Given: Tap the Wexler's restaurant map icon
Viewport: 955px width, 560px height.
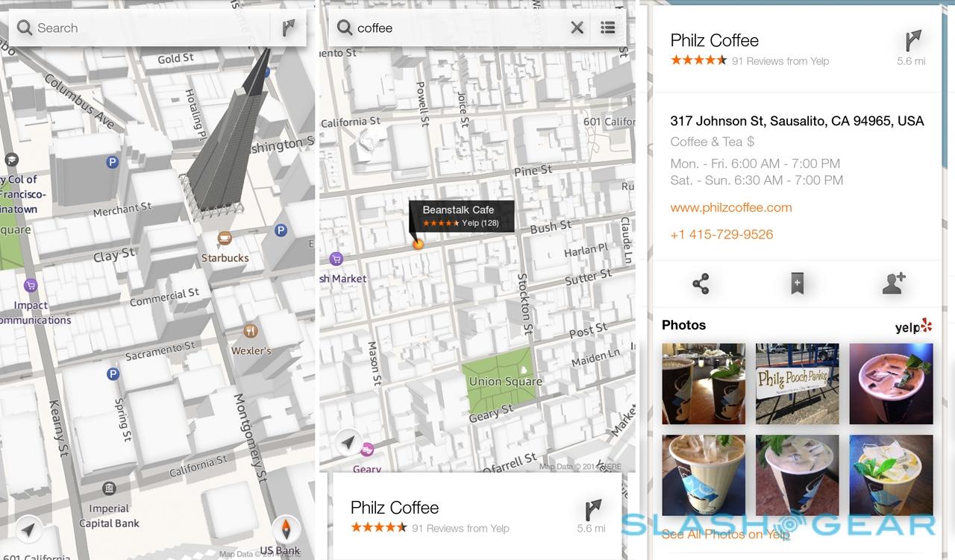Looking at the screenshot, I should 251,331.
